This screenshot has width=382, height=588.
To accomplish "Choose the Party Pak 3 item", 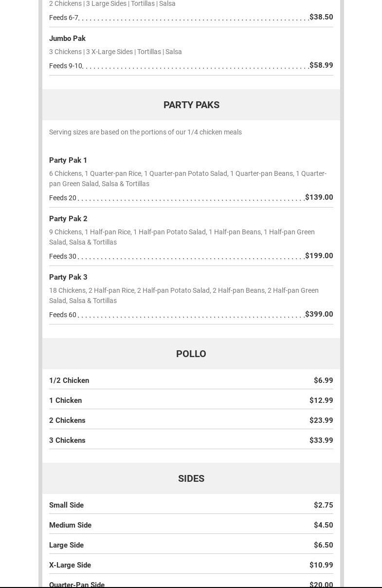I will coord(68,277).
